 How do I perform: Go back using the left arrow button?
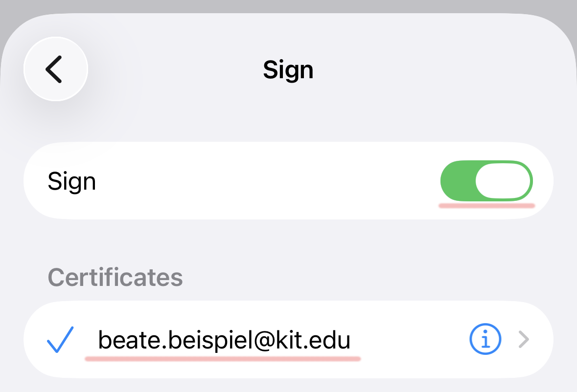click(x=55, y=69)
